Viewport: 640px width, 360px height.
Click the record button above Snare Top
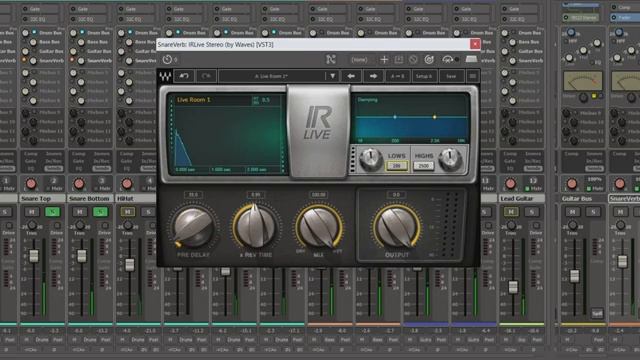31,184
